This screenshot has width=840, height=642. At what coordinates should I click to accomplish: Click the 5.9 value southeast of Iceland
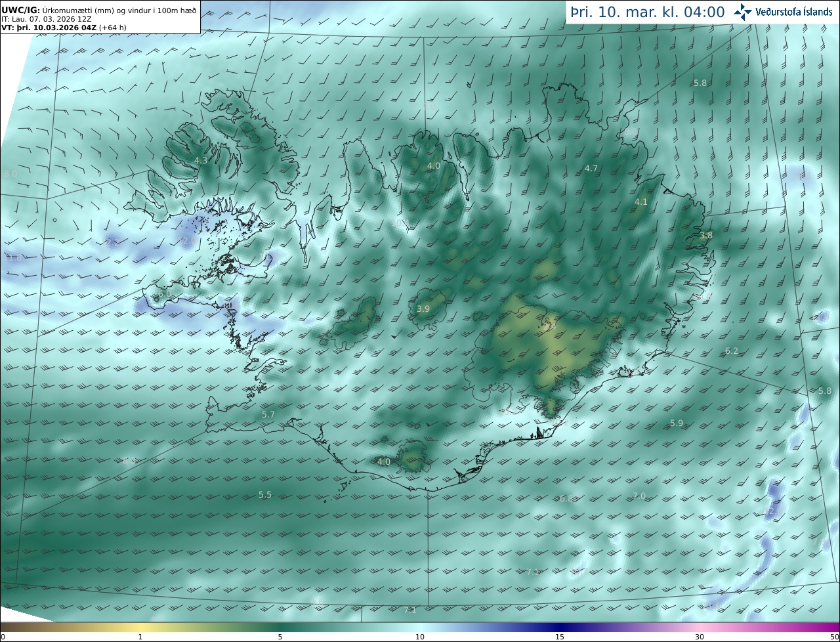click(x=677, y=423)
